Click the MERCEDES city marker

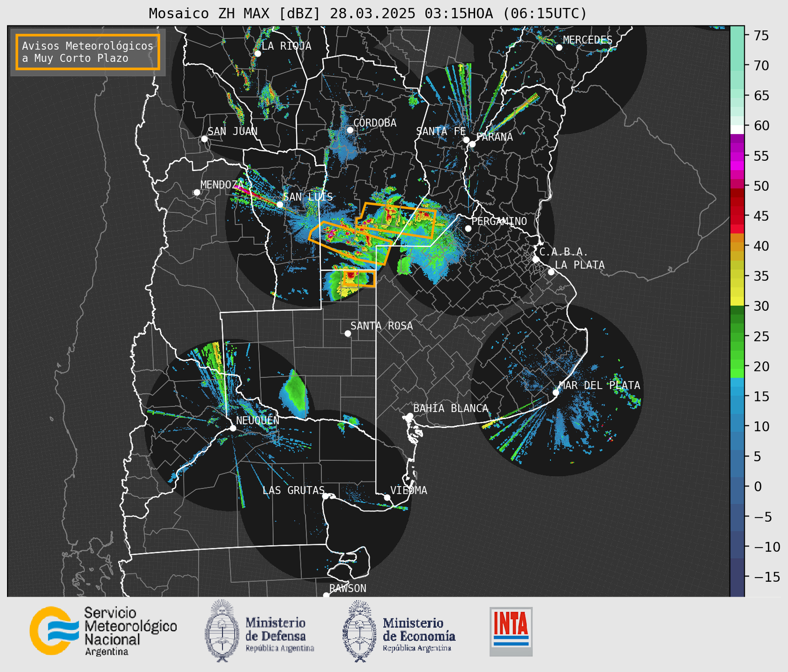(x=559, y=47)
